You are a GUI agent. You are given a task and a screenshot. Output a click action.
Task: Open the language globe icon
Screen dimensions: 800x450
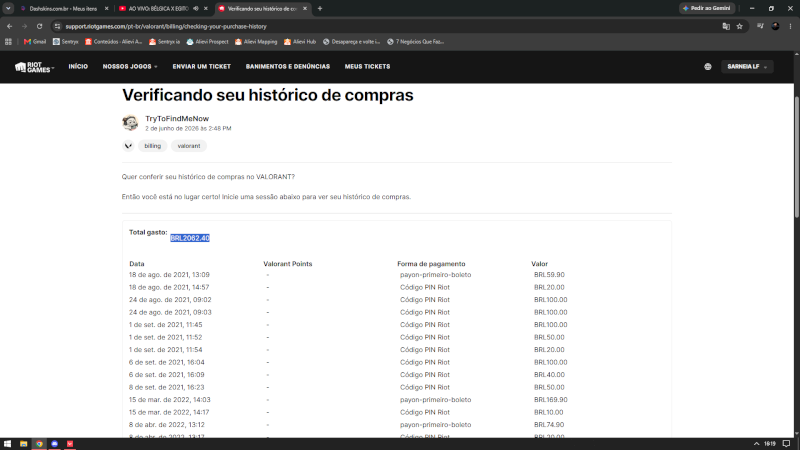[708, 67]
